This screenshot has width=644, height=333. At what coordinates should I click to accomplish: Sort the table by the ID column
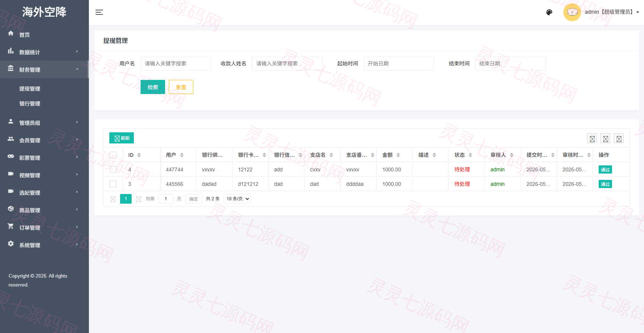[x=139, y=155]
